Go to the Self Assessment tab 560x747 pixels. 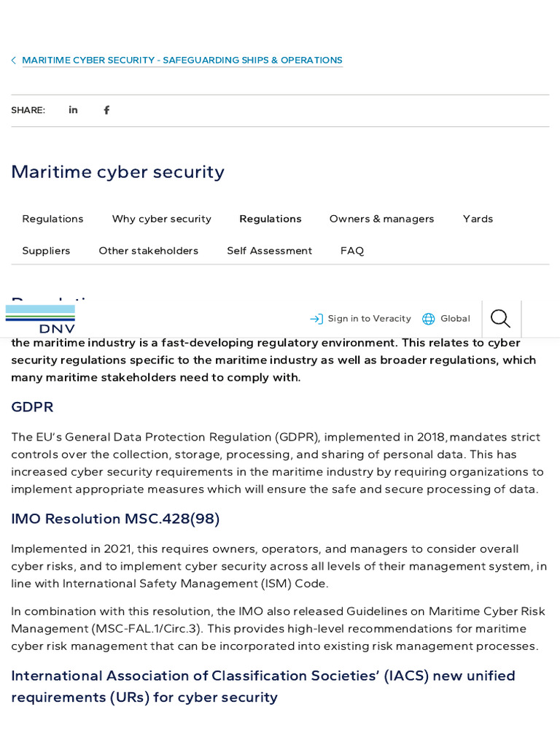coord(269,251)
